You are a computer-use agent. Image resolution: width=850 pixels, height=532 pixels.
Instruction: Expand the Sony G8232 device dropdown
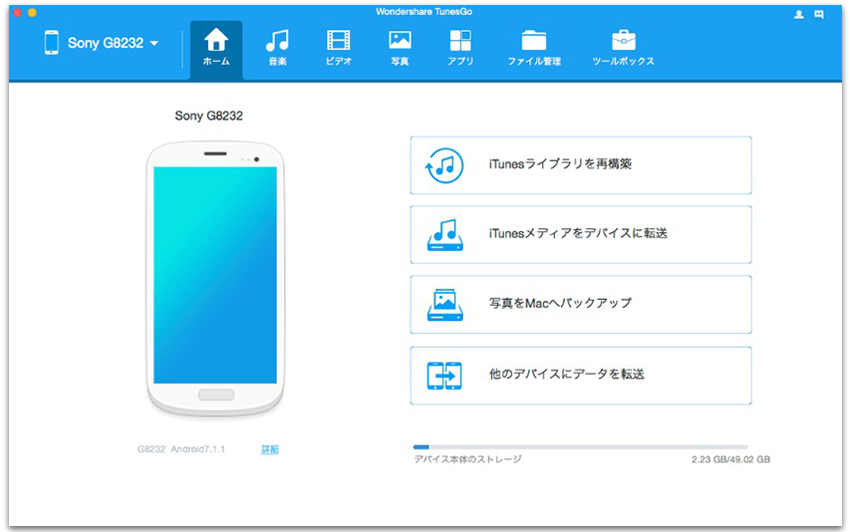point(154,43)
